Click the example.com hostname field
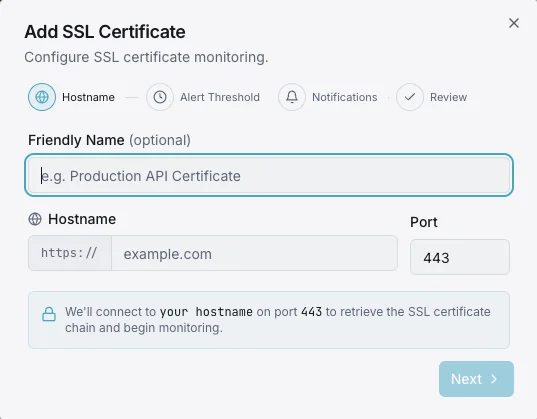The width and height of the screenshot is (537, 419). pos(254,254)
